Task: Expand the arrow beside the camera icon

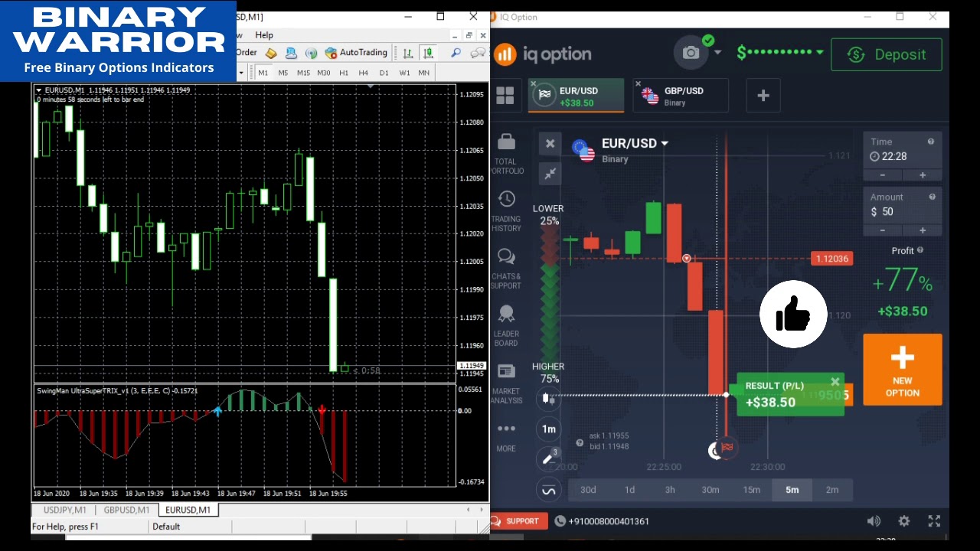Action: coord(717,53)
